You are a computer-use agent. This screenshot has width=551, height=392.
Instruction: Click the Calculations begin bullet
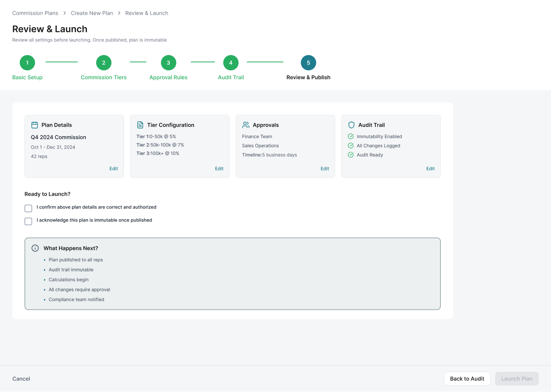pos(68,280)
